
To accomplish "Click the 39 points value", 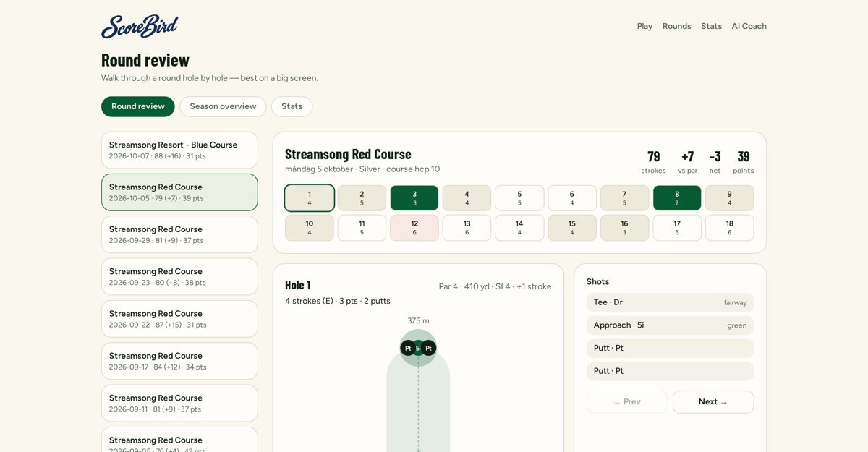I will pos(743,156).
